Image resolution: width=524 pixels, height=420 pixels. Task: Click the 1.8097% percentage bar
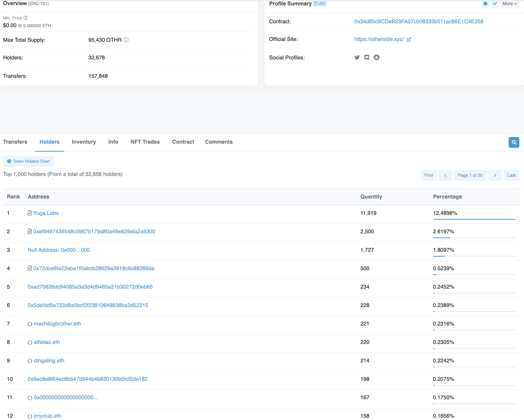coord(474,256)
